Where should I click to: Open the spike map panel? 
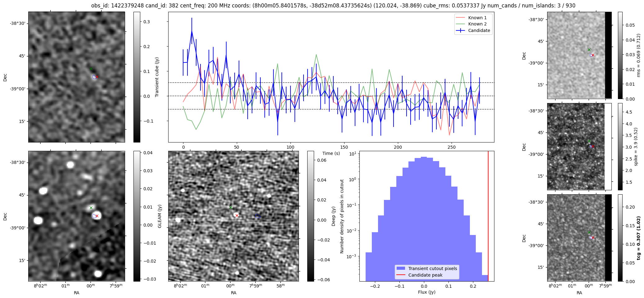click(576, 147)
